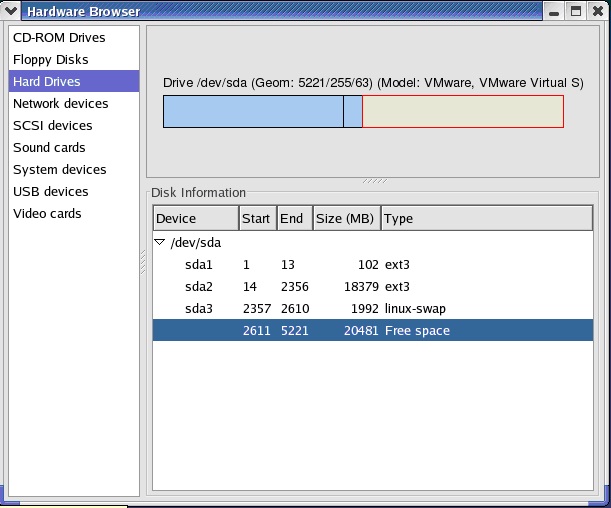Open the window menu arrow icon

[x=11, y=11]
